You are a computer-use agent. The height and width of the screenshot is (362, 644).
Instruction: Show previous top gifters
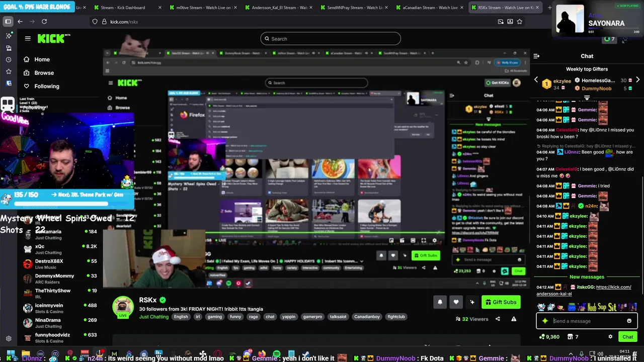point(536,80)
